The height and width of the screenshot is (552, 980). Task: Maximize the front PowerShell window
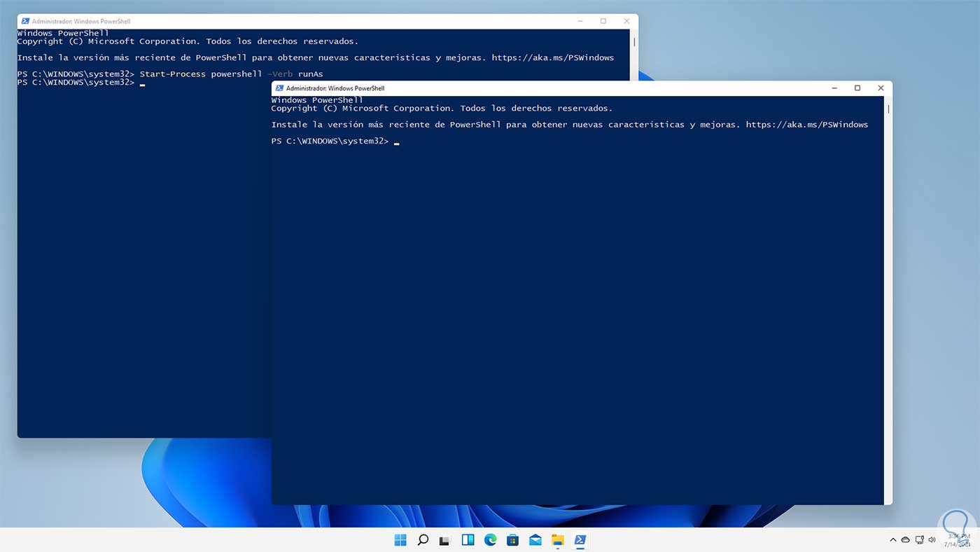point(857,88)
